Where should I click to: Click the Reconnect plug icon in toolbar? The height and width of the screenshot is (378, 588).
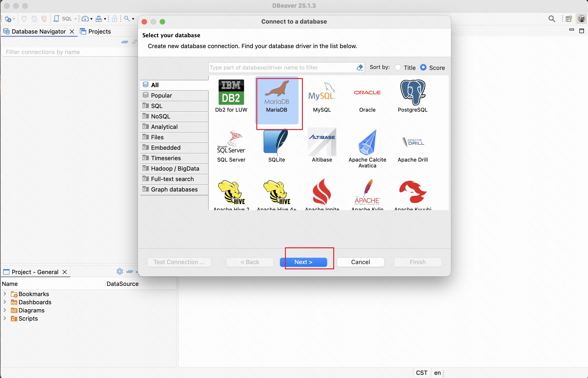pos(34,19)
